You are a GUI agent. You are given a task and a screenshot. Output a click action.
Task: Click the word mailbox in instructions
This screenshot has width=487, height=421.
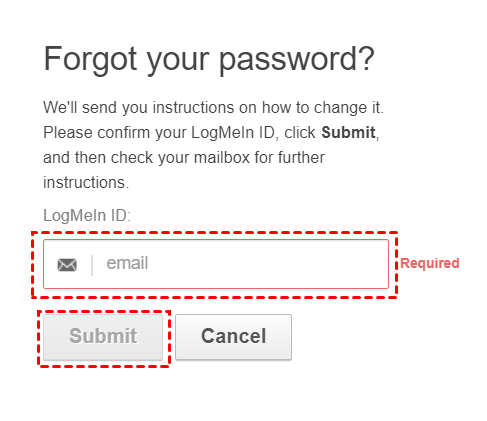coord(222,157)
